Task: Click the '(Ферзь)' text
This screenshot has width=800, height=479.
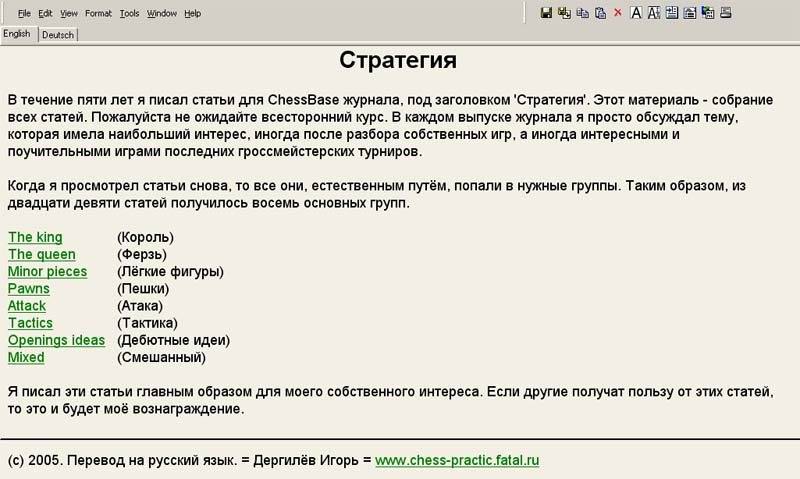Action: point(142,254)
